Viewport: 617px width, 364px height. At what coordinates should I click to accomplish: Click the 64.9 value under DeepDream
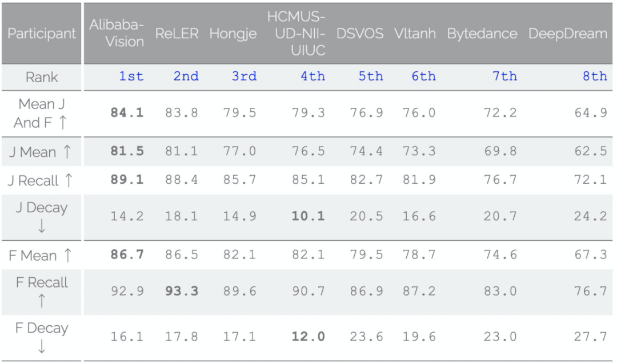coord(591,113)
